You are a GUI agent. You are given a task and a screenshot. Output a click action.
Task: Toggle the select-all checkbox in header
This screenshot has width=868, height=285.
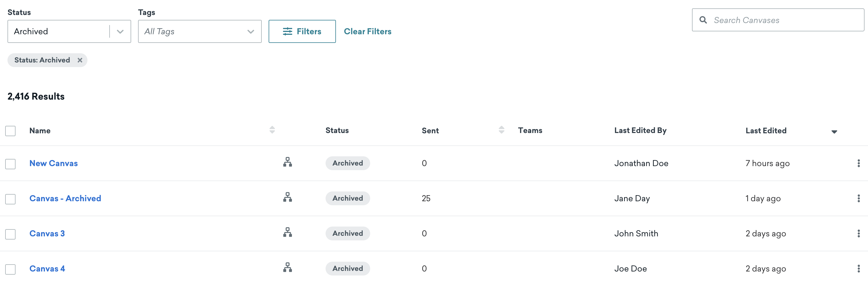10,131
